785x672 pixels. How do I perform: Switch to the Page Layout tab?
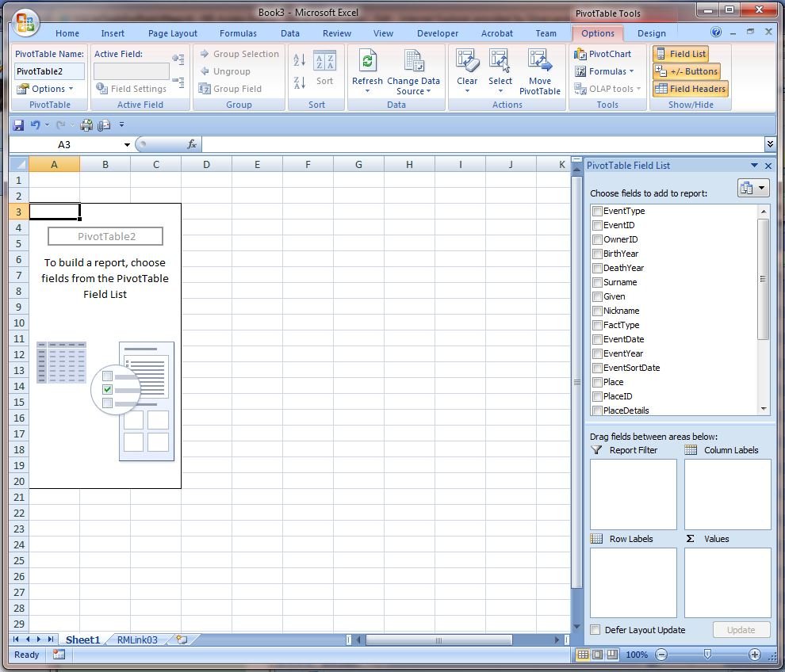point(173,33)
